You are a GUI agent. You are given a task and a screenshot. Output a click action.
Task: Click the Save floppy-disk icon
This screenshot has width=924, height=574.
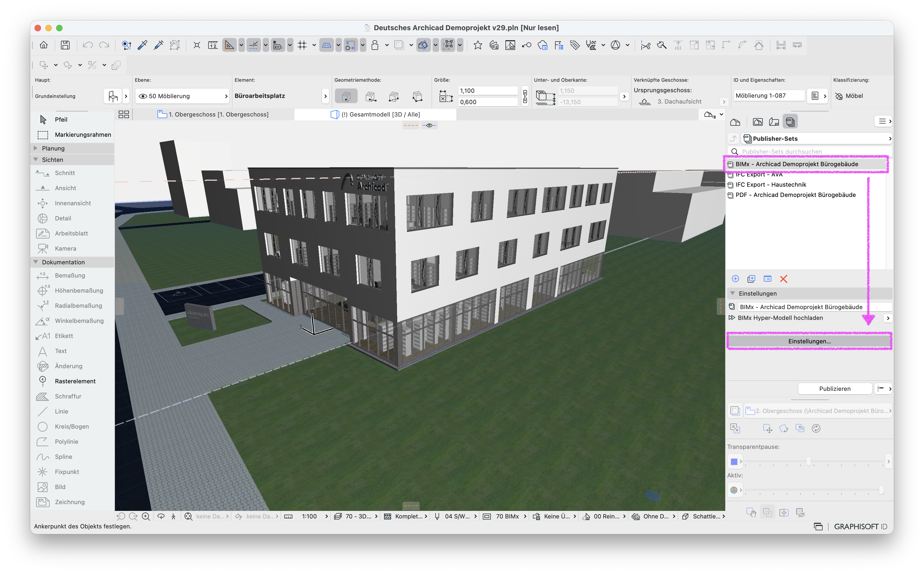click(x=65, y=45)
